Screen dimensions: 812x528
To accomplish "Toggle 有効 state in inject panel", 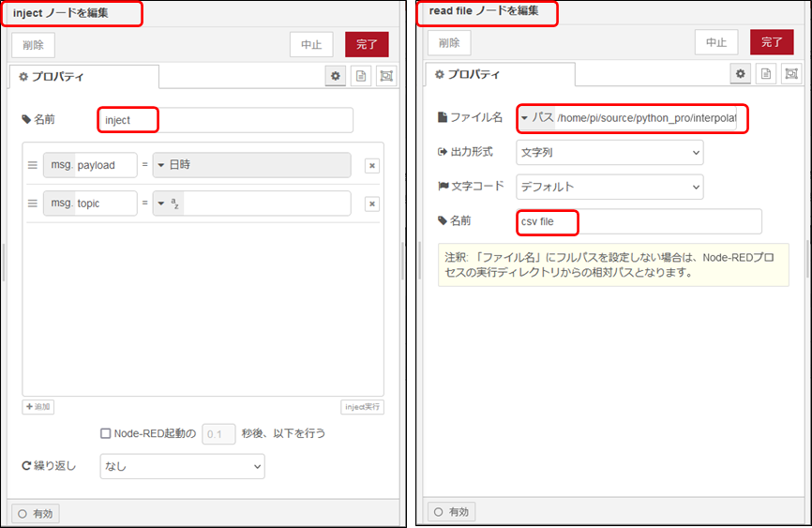I will pyautogui.click(x=35, y=513).
